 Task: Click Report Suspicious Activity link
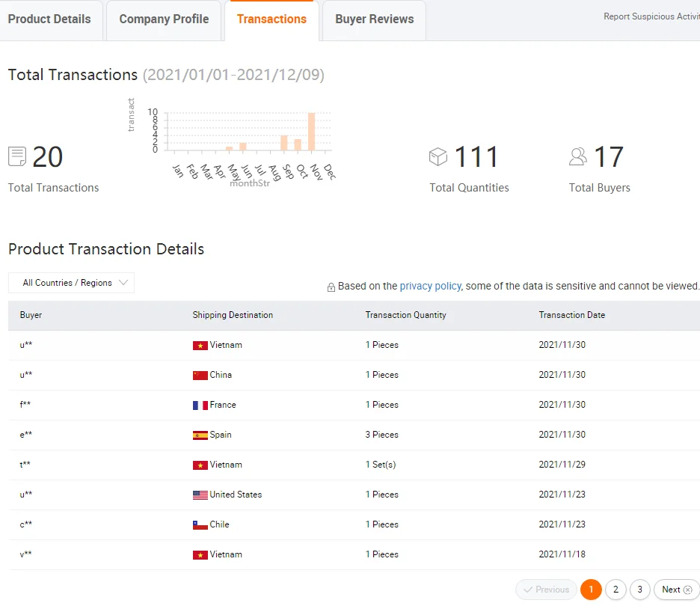click(x=651, y=16)
